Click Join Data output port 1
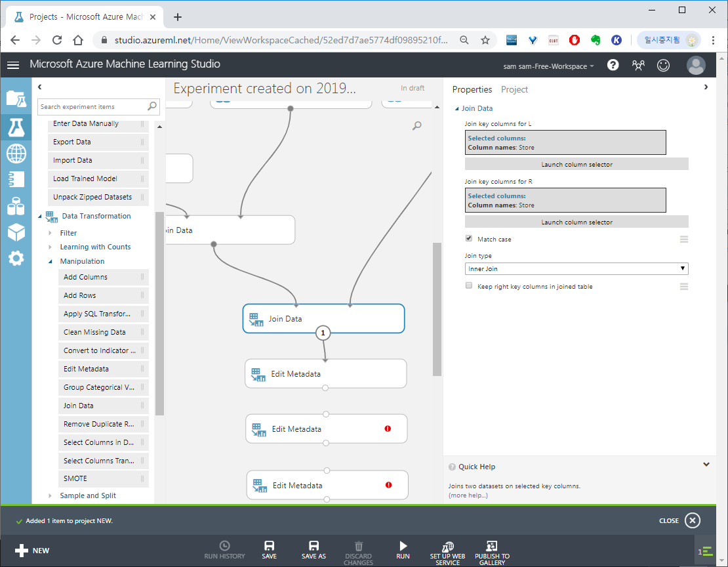The height and width of the screenshot is (567, 728). tap(323, 333)
